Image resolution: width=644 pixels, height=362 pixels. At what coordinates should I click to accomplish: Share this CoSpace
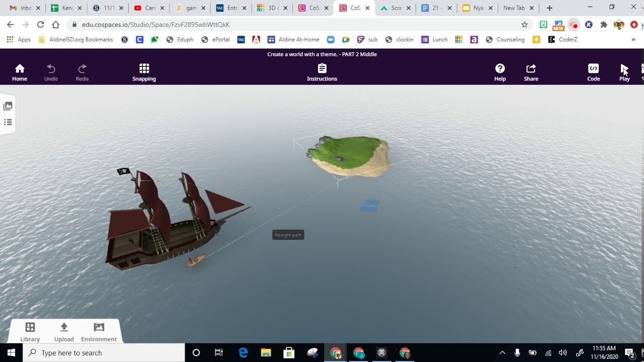pos(531,72)
